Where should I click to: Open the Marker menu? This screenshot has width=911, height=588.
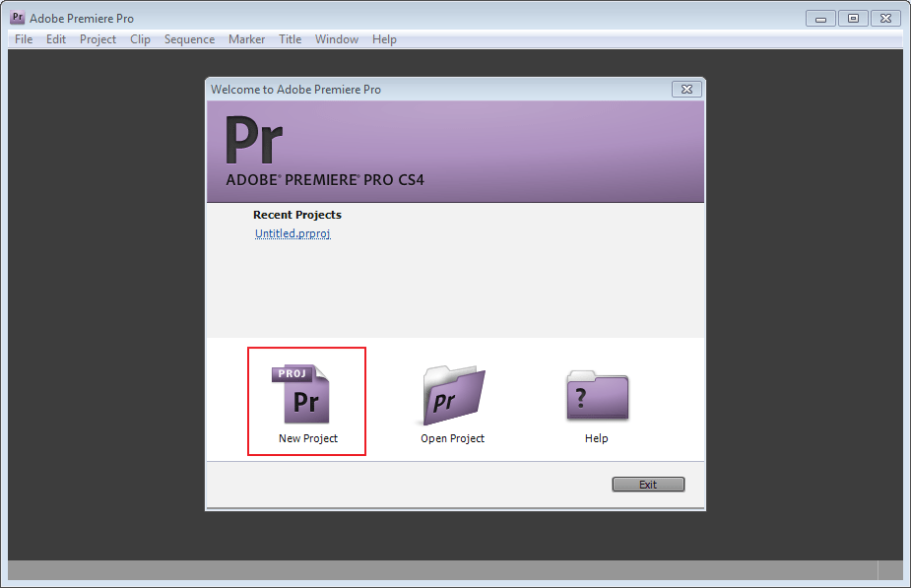[246, 39]
